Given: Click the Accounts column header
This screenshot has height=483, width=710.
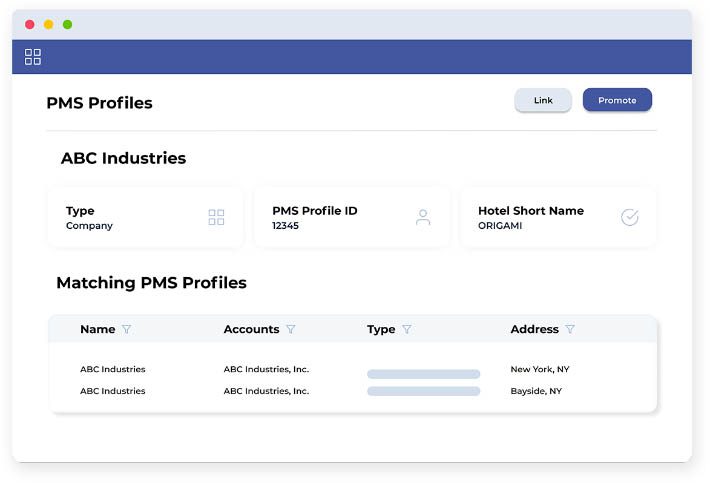Looking at the screenshot, I should pyautogui.click(x=251, y=329).
